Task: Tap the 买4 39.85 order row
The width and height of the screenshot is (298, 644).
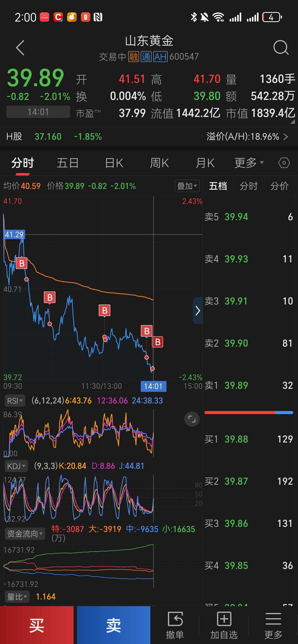Action: [249, 565]
